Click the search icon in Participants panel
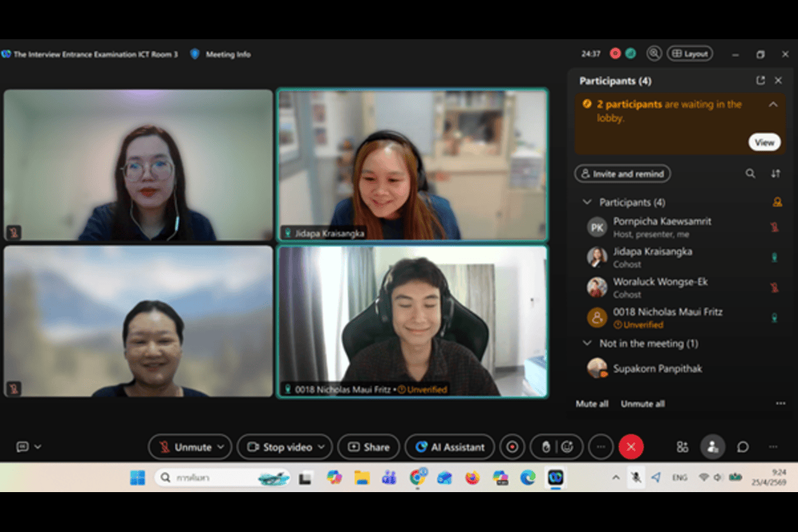This screenshot has height=532, width=798. coord(750,174)
